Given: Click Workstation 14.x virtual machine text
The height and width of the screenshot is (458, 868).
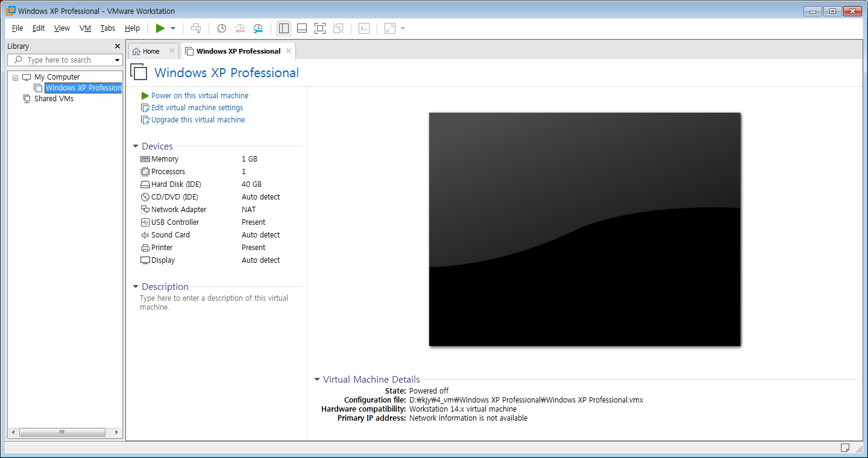Looking at the screenshot, I should (x=463, y=409).
